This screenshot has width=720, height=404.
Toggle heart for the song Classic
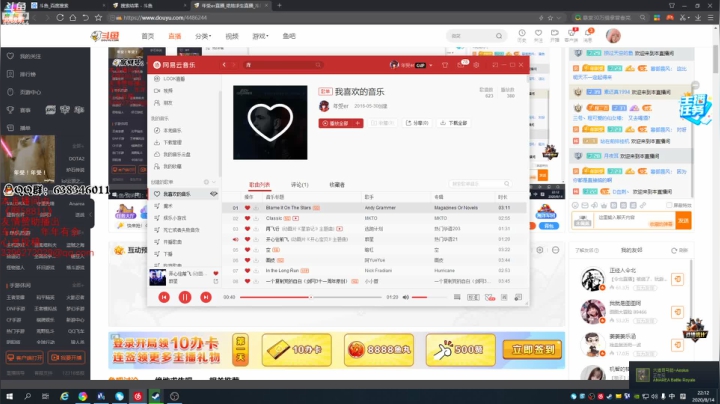click(248, 219)
